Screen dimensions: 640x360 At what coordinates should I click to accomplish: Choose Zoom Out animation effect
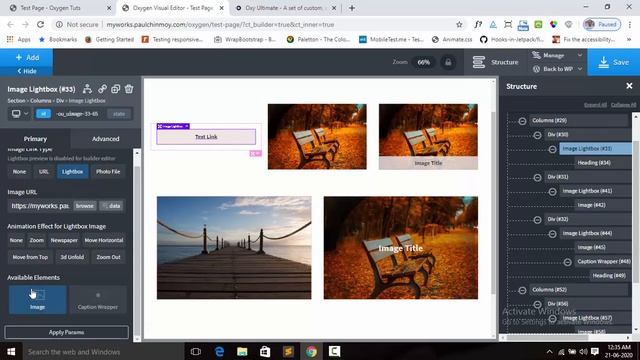tap(109, 257)
